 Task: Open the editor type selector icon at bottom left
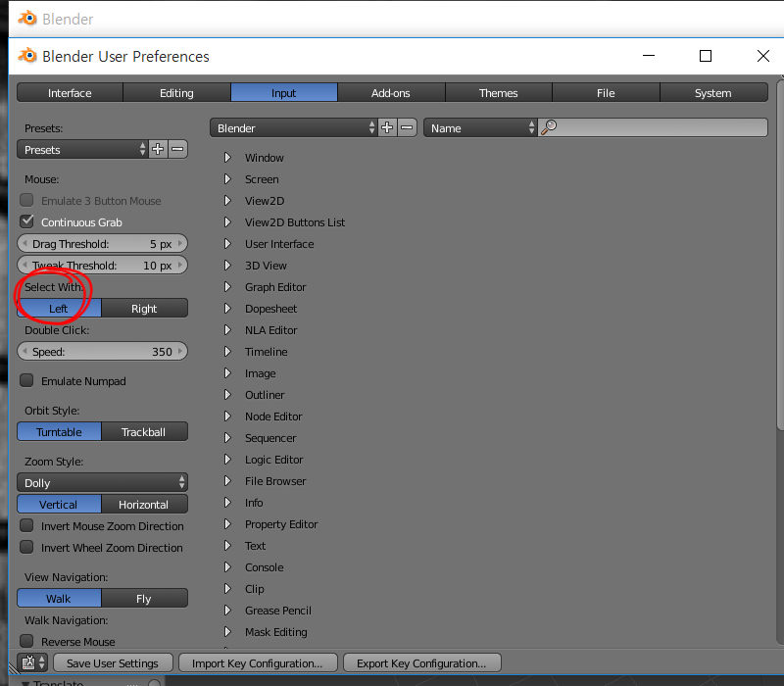coord(32,662)
